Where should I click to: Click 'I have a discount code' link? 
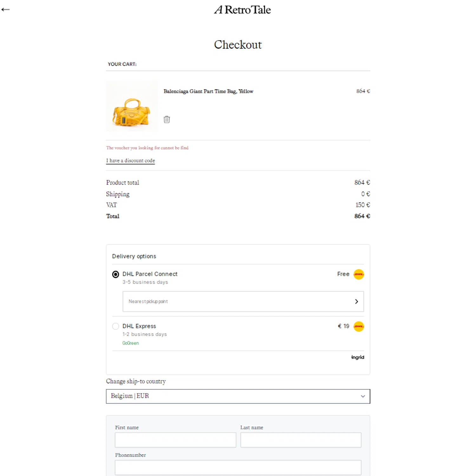point(130,161)
